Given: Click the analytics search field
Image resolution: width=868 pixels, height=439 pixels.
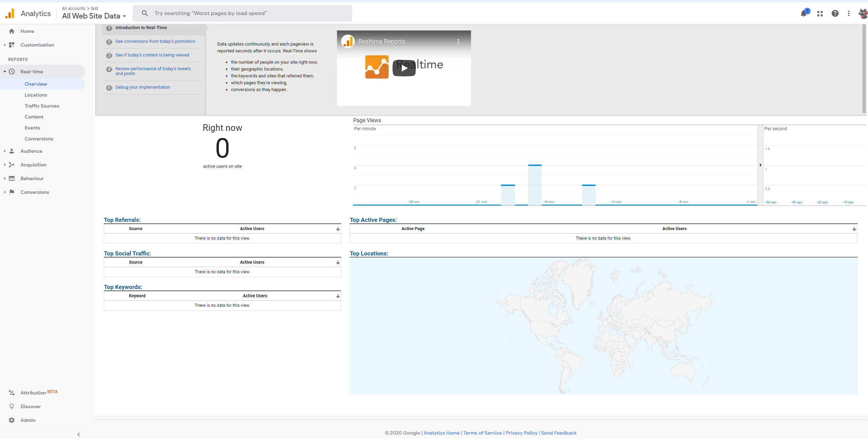Looking at the screenshot, I should click(x=242, y=13).
